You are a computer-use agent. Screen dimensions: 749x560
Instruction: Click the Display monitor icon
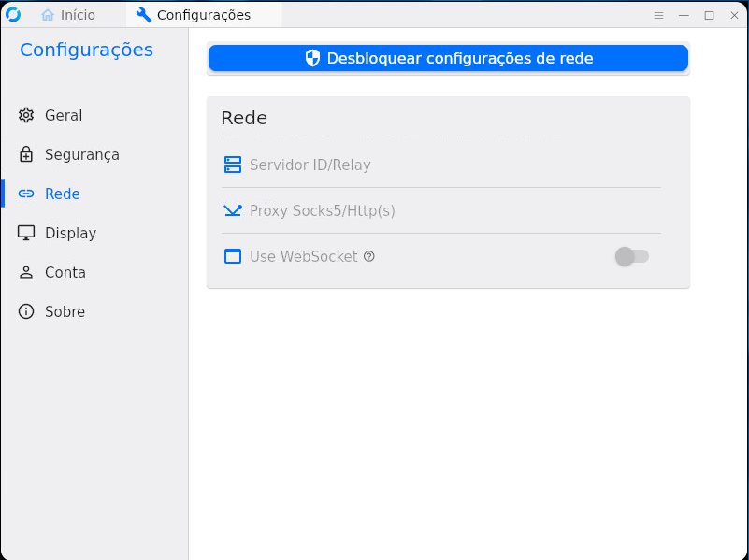26,233
